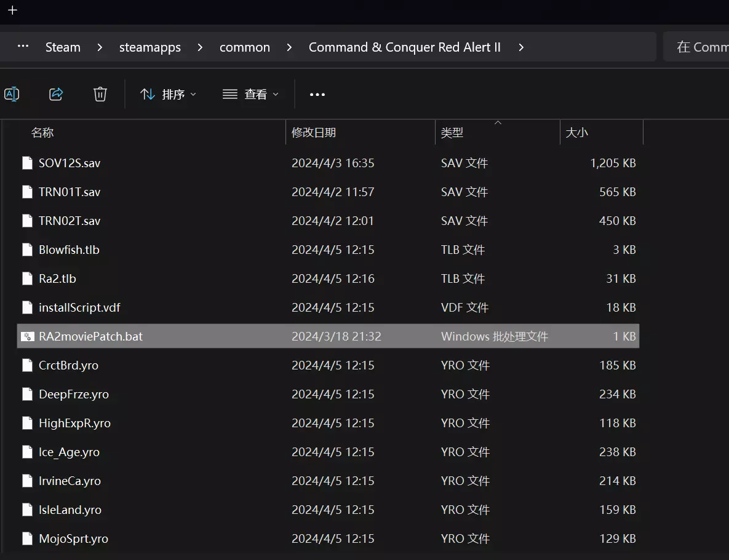The width and height of the screenshot is (729, 560).
Task: Select the file name HighExpR.yro
Action: [74, 423]
